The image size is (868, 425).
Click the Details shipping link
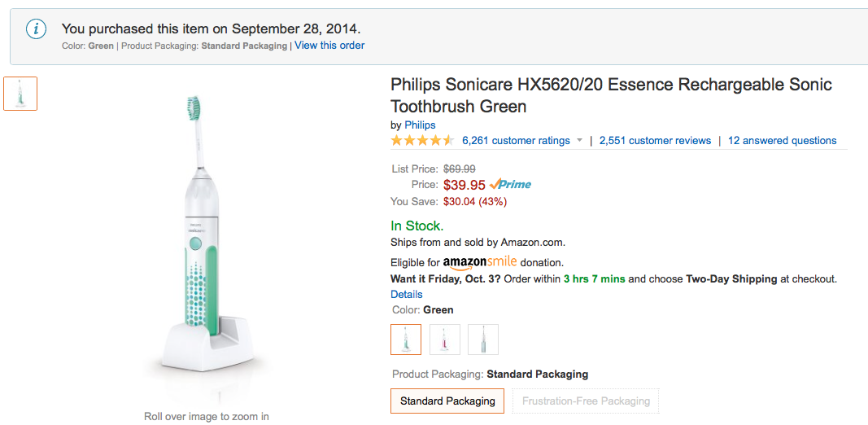point(407,294)
